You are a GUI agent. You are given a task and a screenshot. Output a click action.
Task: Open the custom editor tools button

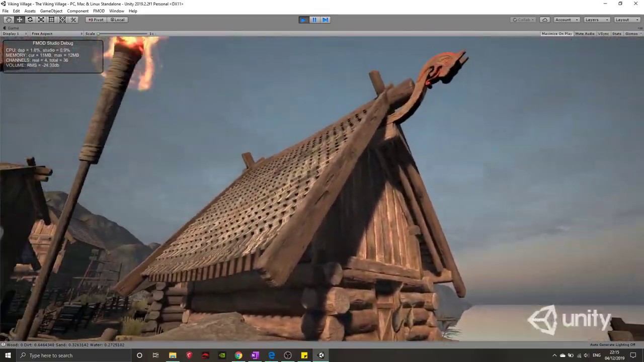[73, 20]
